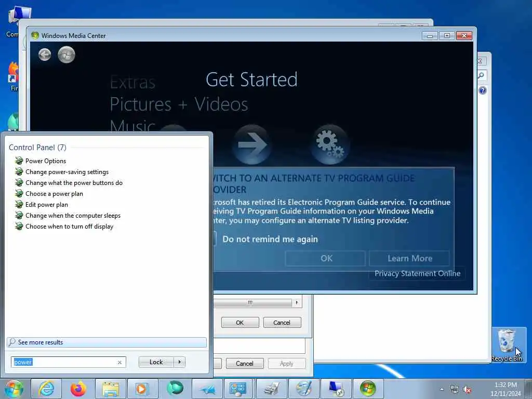Click the magnifier icon beside See more results
This screenshot has width=532, height=399.
point(12,342)
